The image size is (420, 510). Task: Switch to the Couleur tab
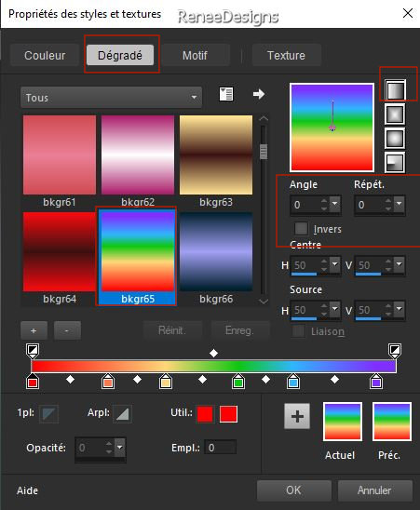[45, 55]
